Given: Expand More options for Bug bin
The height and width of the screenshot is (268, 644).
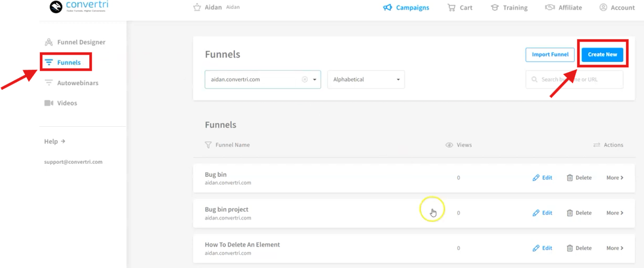Looking at the screenshot, I should (615, 177).
